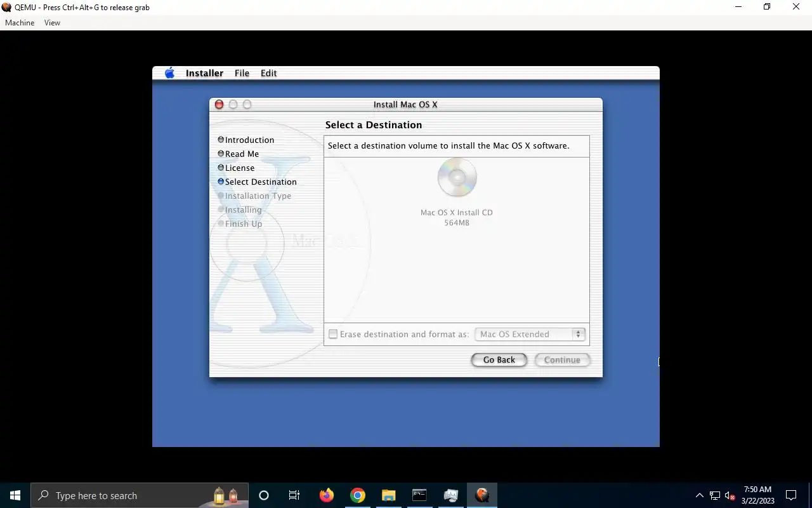Open File Explorer from the taskbar
This screenshot has width=812, height=508.
coord(388,495)
